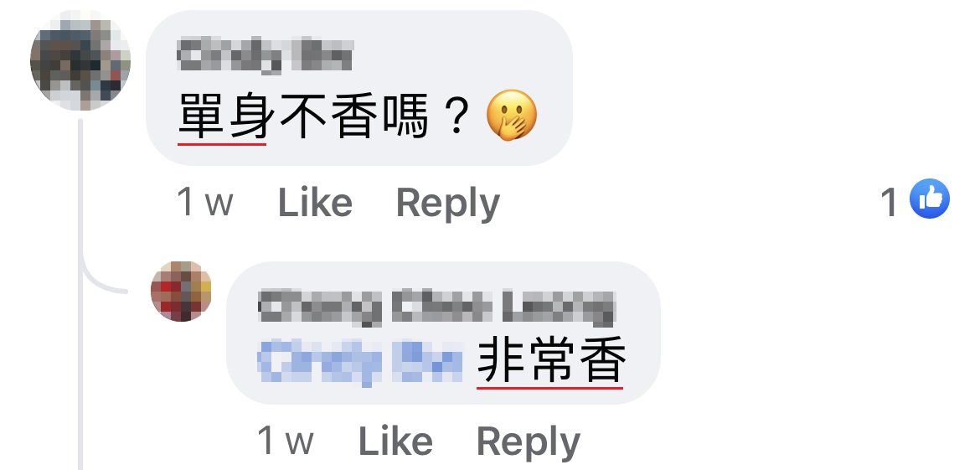Viewport: 980px width, 470px height.
Task: Click the blurred author name of top comment
Action: click(x=266, y=55)
